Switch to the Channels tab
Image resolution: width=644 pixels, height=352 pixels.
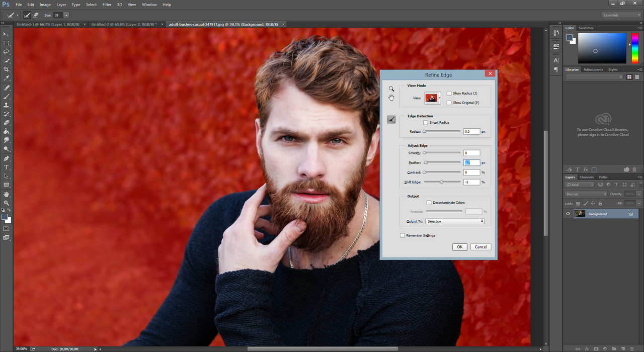click(x=587, y=177)
